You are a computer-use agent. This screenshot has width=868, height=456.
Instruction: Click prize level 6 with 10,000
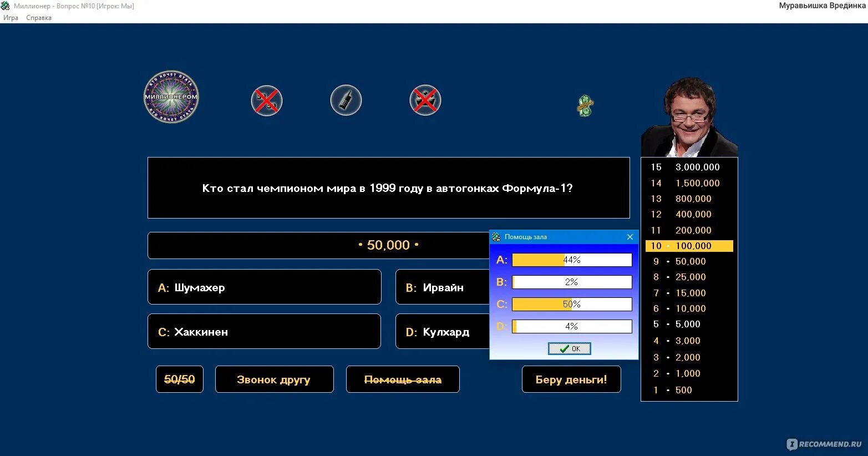[x=689, y=308]
